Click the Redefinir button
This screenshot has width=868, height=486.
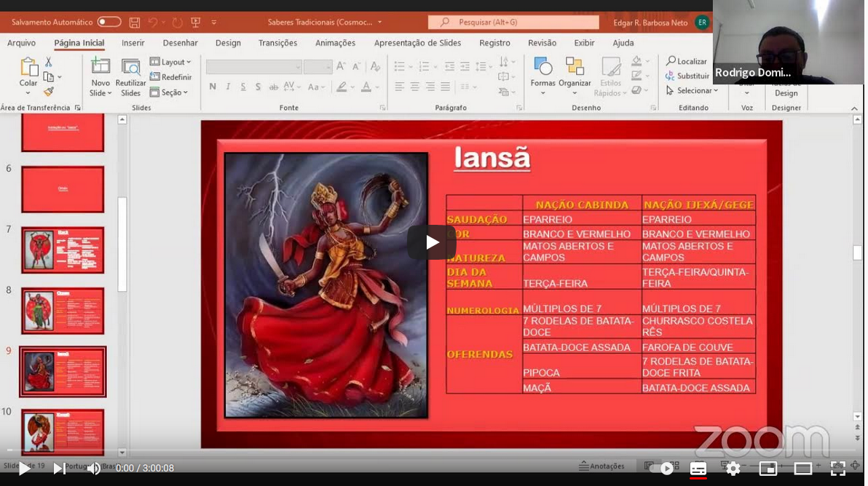[170, 77]
